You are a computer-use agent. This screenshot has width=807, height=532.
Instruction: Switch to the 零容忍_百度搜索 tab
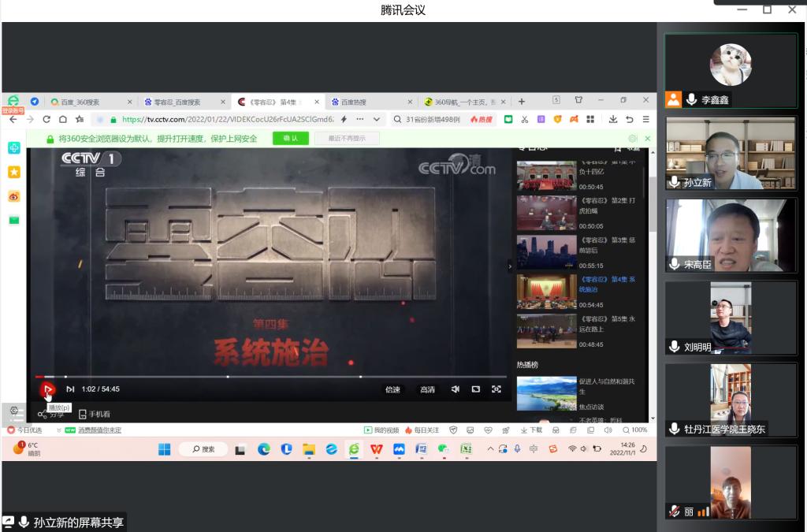(177, 102)
